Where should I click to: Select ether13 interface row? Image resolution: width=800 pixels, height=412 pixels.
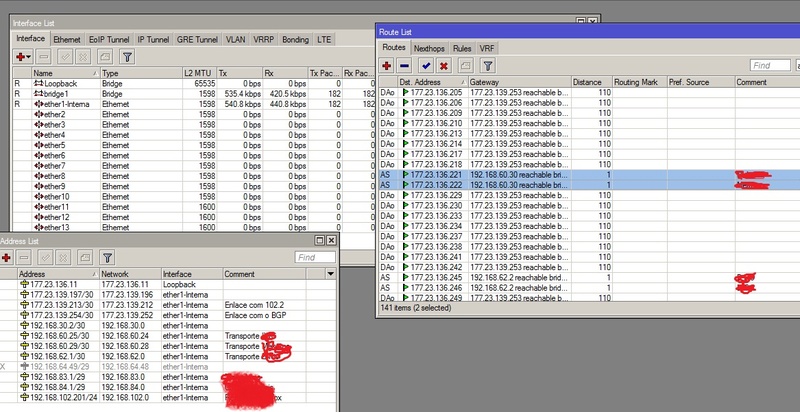(x=194, y=227)
